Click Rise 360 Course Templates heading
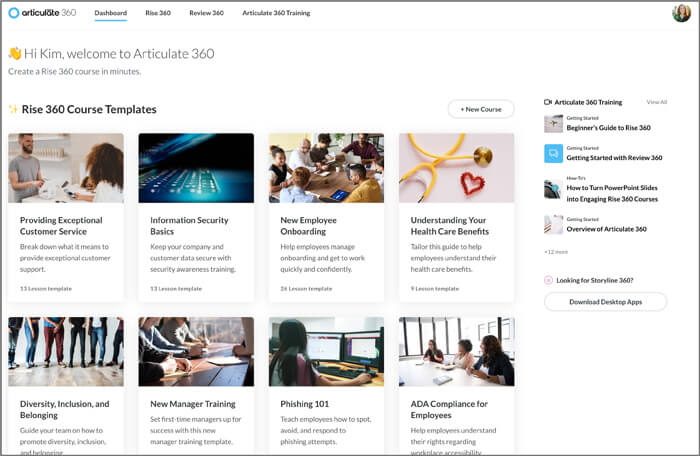The height and width of the screenshot is (456, 700). (89, 109)
